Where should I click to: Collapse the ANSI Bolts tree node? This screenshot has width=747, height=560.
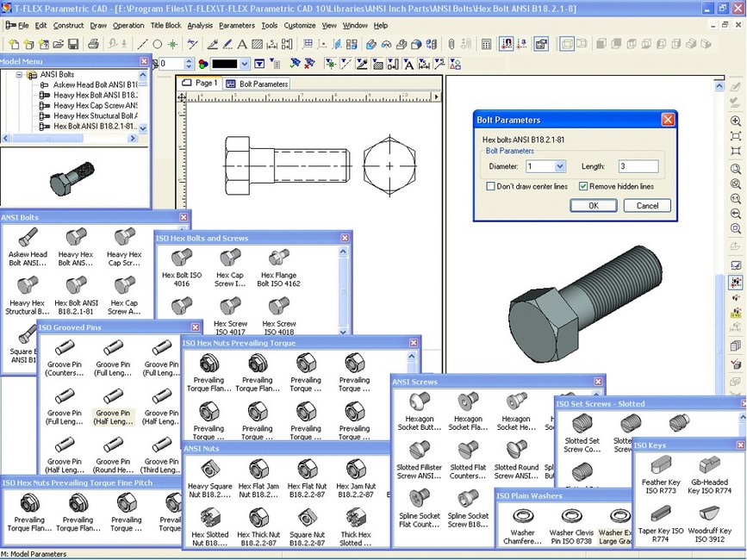pos(20,75)
